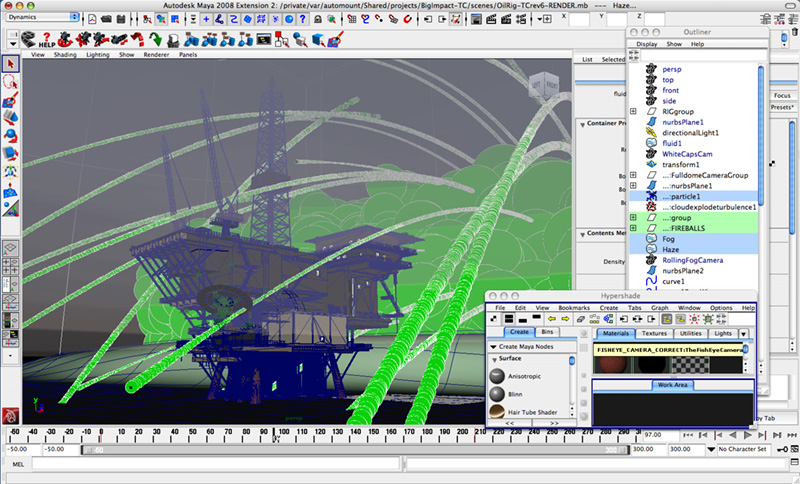The height and width of the screenshot is (484, 800).
Task: Open the viewport Lighting menu
Action: pyautogui.click(x=97, y=55)
